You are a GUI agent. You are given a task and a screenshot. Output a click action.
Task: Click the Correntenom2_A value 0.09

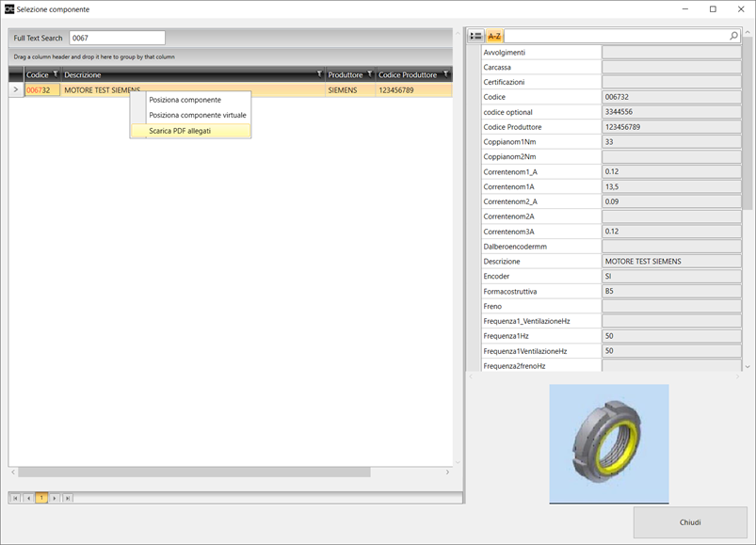(671, 201)
